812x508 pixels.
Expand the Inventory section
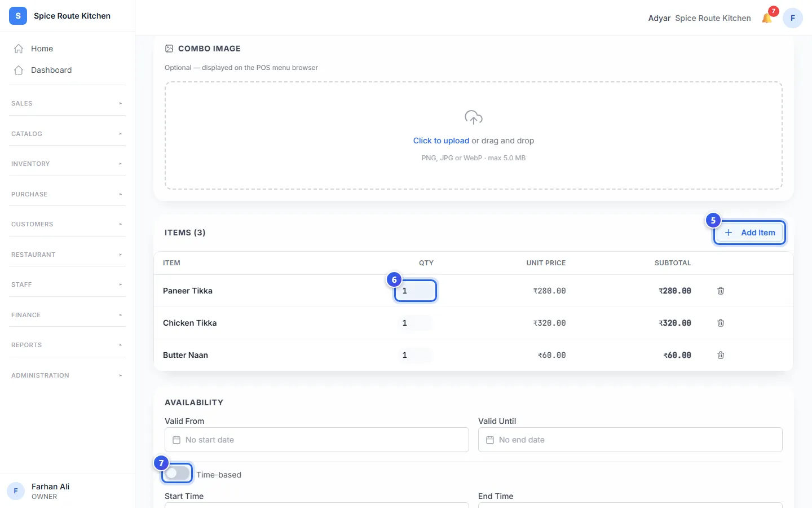pyautogui.click(x=67, y=164)
